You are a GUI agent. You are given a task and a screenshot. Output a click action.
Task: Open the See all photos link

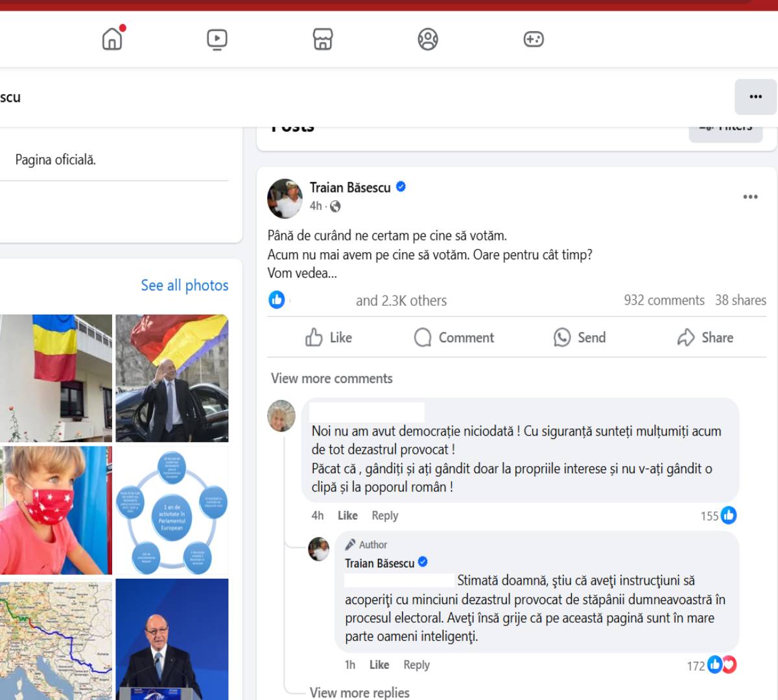coord(184,285)
